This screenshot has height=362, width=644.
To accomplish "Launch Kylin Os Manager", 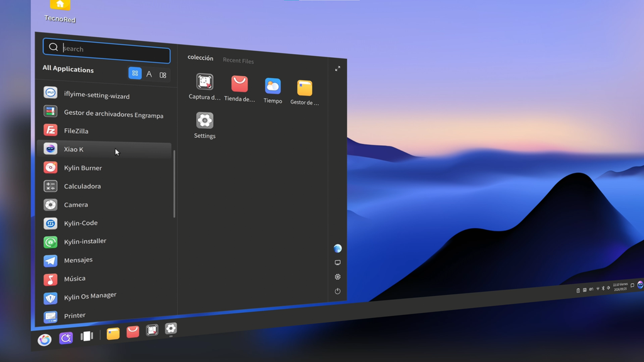I will 104,297.
